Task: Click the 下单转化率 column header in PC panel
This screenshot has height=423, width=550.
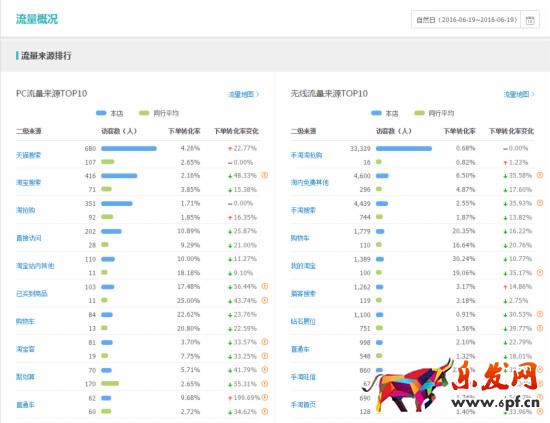Action: [x=184, y=131]
